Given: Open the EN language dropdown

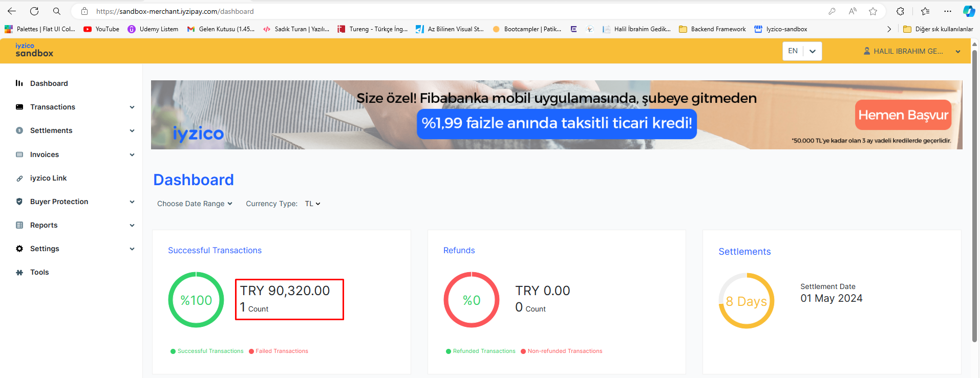Looking at the screenshot, I should [x=802, y=51].
